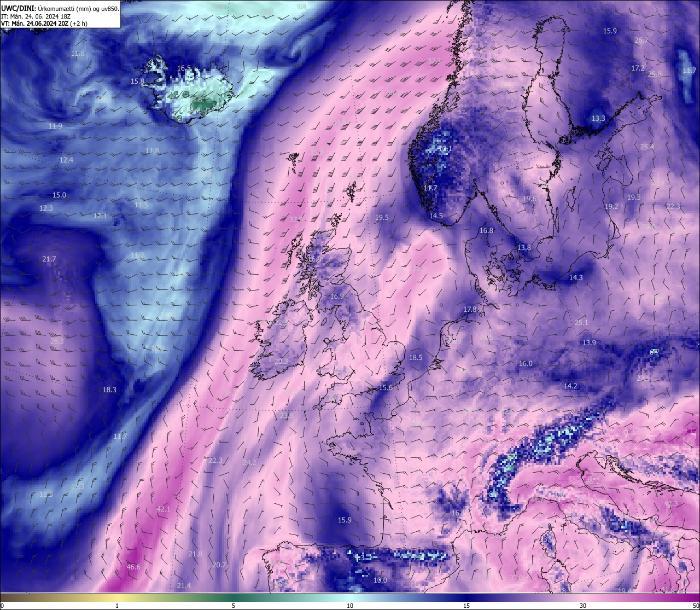
Task: Click the 19.6 value over Sweden
Action: point(529,199)
